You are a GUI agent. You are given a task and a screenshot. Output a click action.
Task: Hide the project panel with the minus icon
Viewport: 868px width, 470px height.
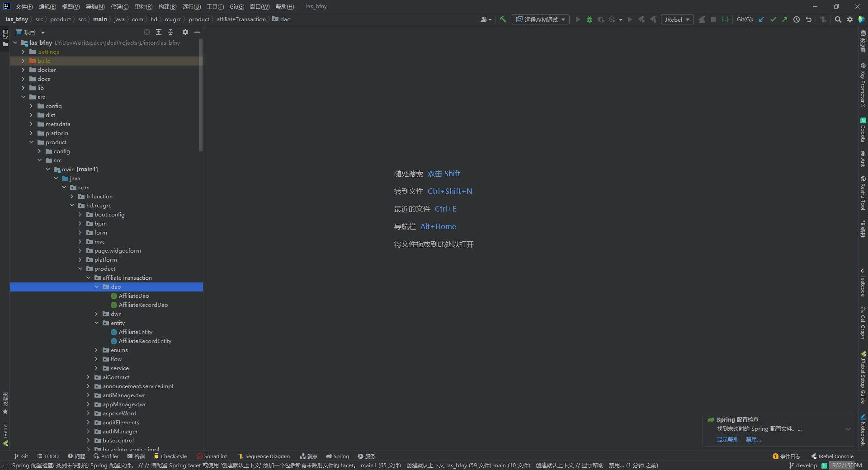[x=197, y=32]
